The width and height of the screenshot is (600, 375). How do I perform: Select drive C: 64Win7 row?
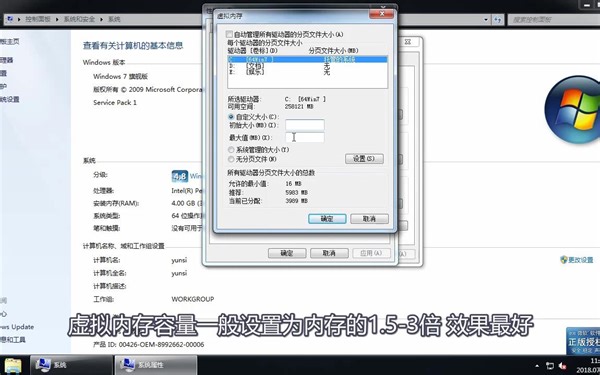tap(307, 59)
